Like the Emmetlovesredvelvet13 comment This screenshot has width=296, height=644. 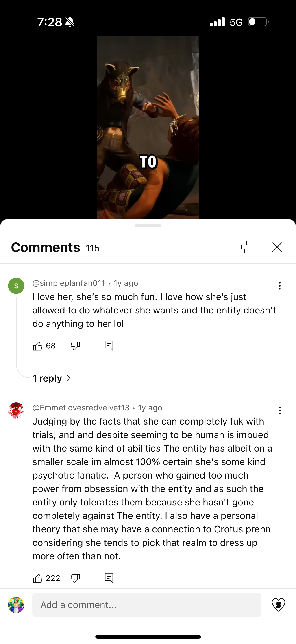pos(38,578)
